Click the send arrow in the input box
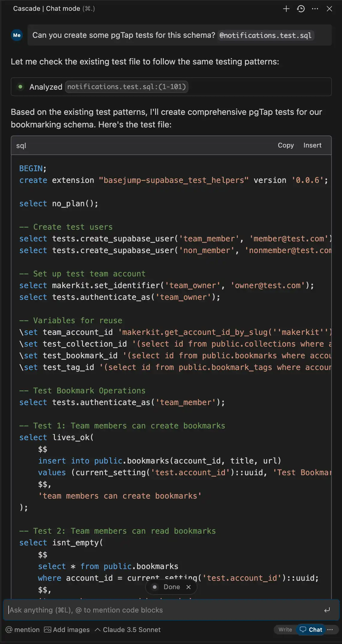Screen dimensions: 342x644 tap(327, 610)
